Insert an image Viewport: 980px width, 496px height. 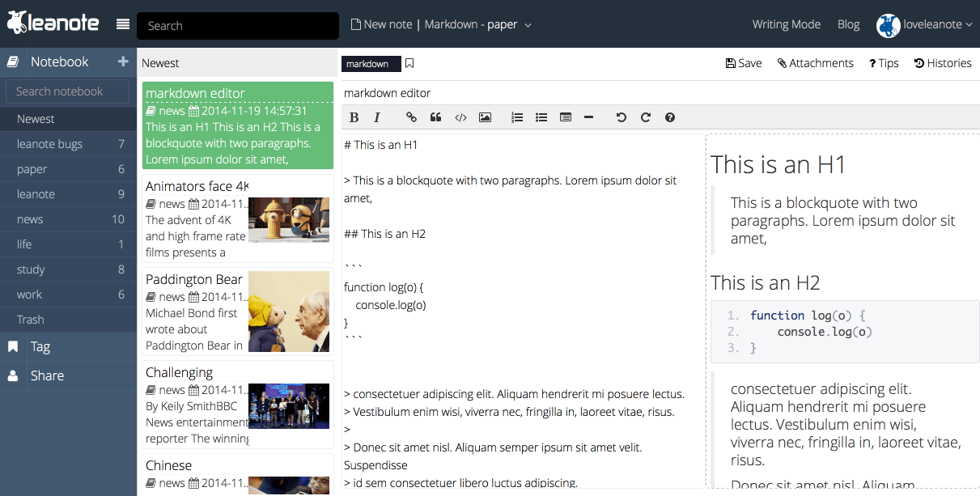(485, 117)
